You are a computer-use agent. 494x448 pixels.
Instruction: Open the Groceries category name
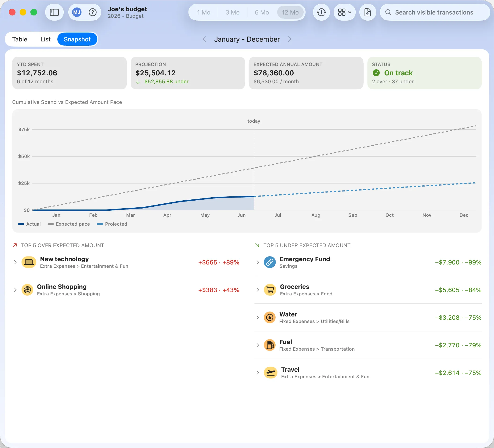pos(295,287)
